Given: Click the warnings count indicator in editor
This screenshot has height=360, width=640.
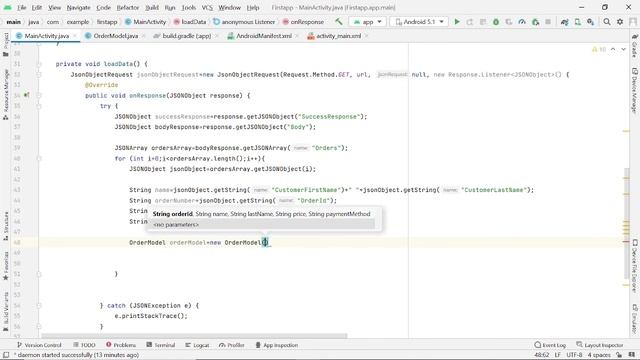Looking at the screenshot, I should click(x=599, y=49).
